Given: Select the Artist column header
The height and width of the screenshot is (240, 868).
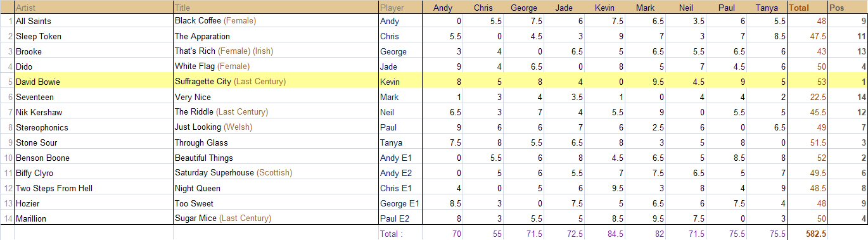Looking at the screenshot, I should coord(93,8).
